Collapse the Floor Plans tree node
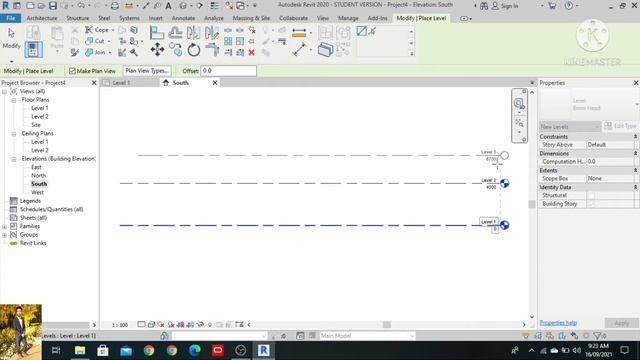Screen dimensions: 640x360 pyautogui.click(x=13, y=100)
